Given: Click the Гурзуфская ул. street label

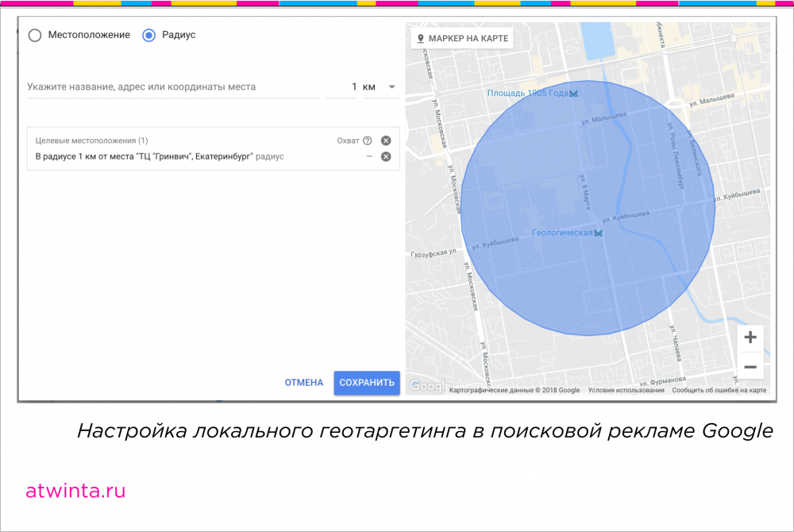Looking at the screenshot, I should tap(434, 253).
